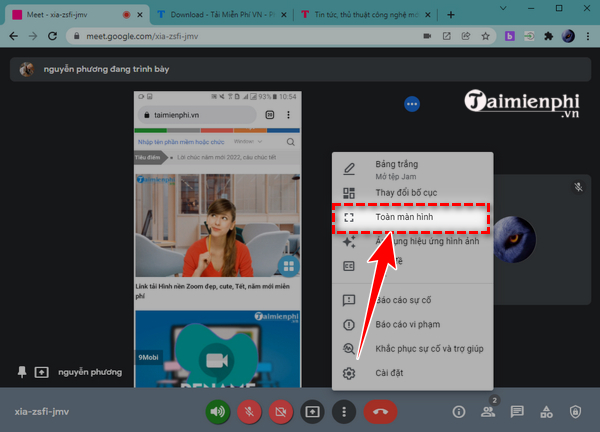
Task: Select Toàn màn hình menu entry
Action: click(412, 217)
